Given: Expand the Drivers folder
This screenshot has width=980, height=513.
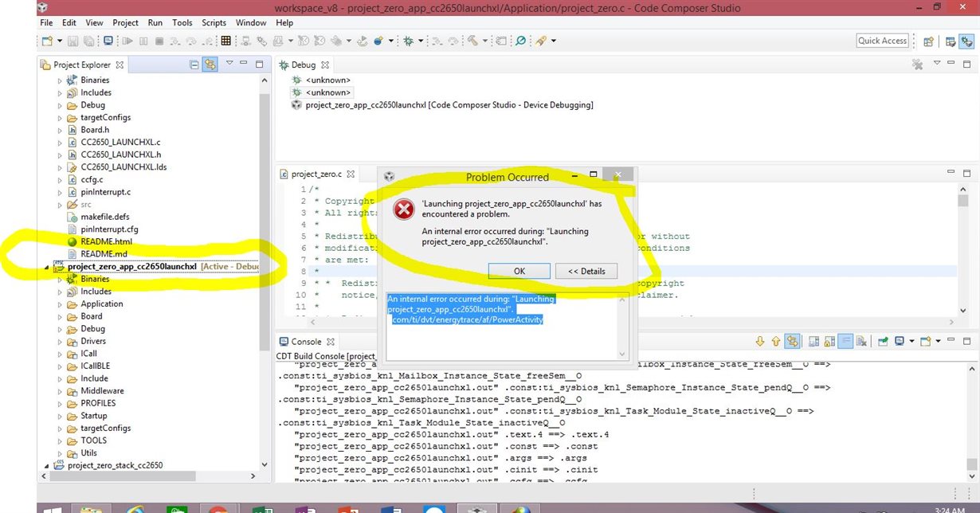Looking at the screenshot, I should tap(60, 342).
